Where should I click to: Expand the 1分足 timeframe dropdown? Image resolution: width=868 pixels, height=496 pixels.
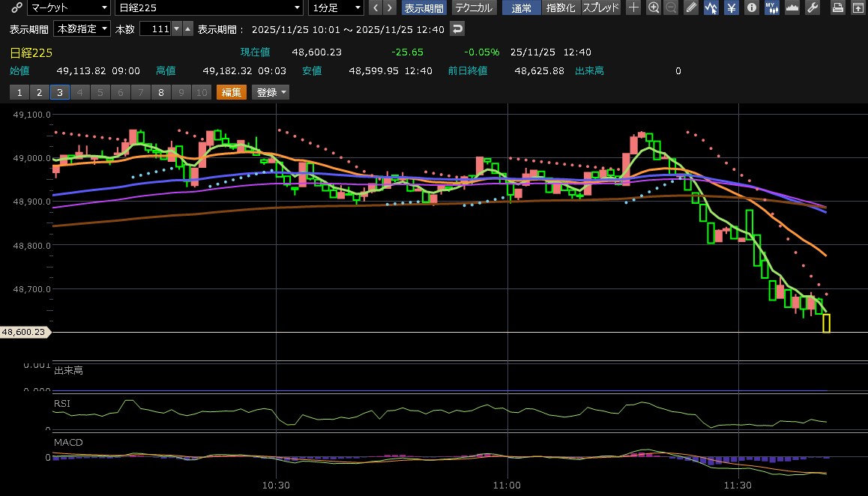click(x=336, y=8)
